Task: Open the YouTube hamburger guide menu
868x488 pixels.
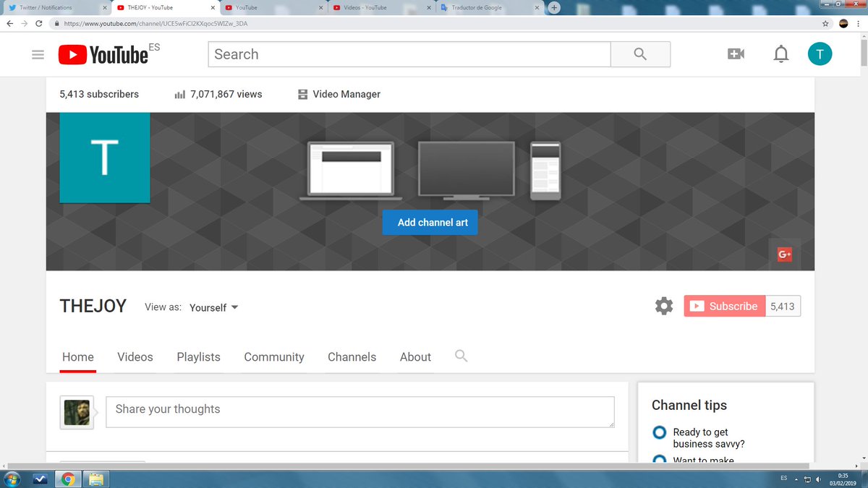Action: (38, 54)
